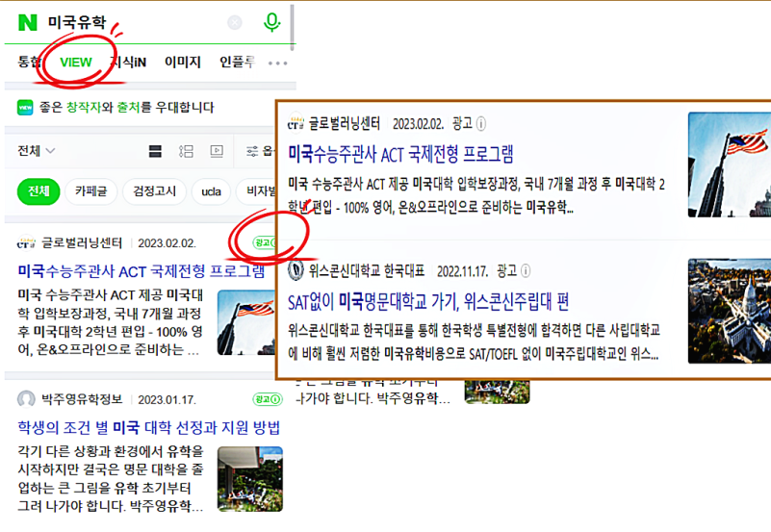771x532 pixels.
Task: Open the 박주영유학정보 author name
Action: 82,399
